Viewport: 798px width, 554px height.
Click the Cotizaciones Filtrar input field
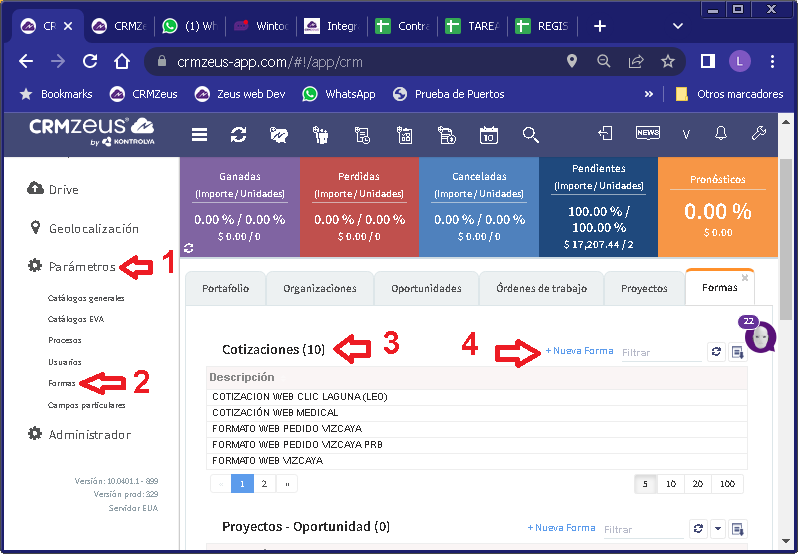(x=660, y=352)
